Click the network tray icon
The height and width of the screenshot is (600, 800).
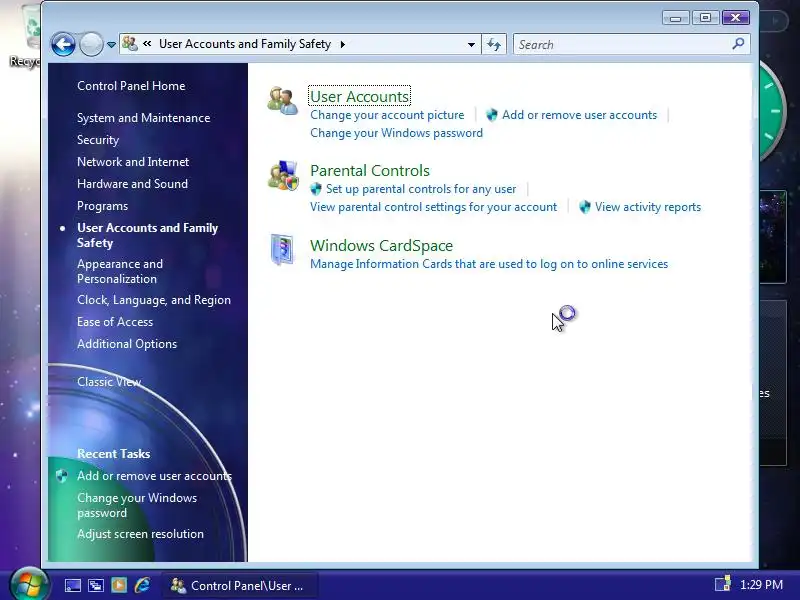(x=722, y=585)
